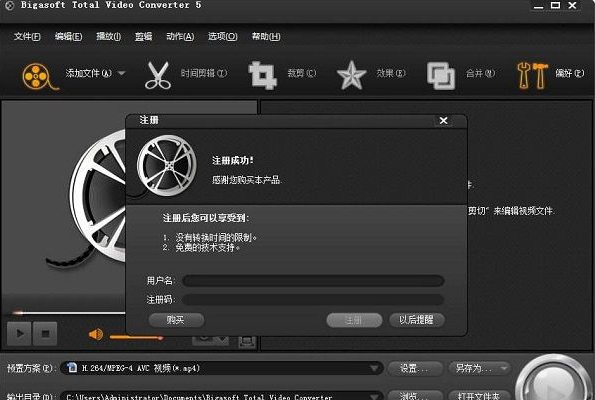Open the 编辑(E) menu

tap(68, 36)
